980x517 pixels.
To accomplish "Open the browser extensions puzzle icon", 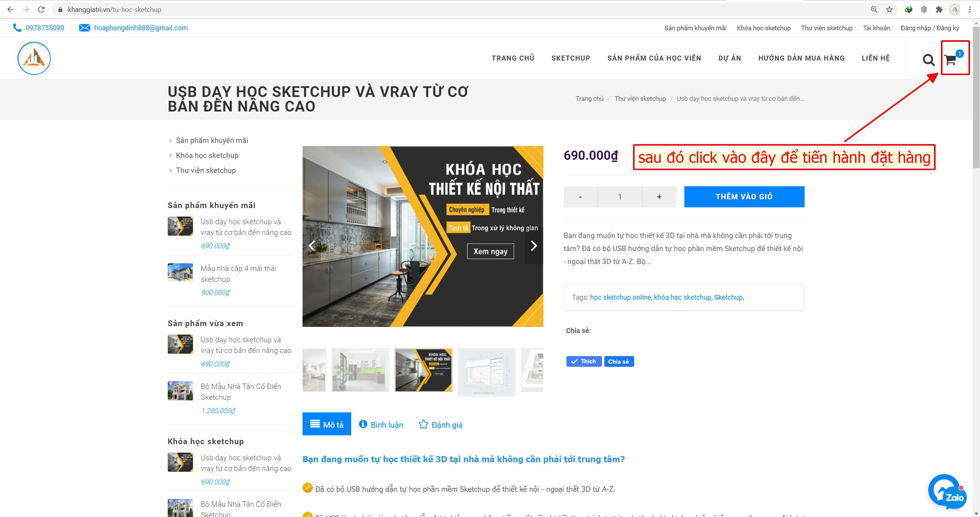I will pos(939,10).
